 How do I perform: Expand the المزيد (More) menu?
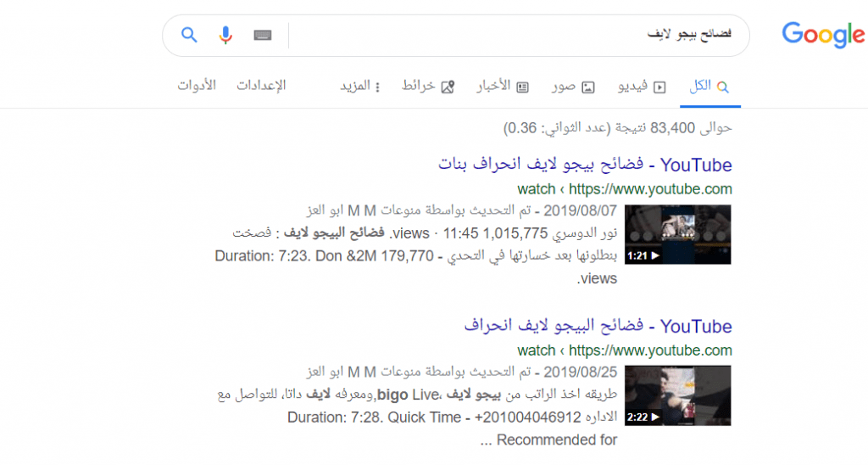[359, 86]
